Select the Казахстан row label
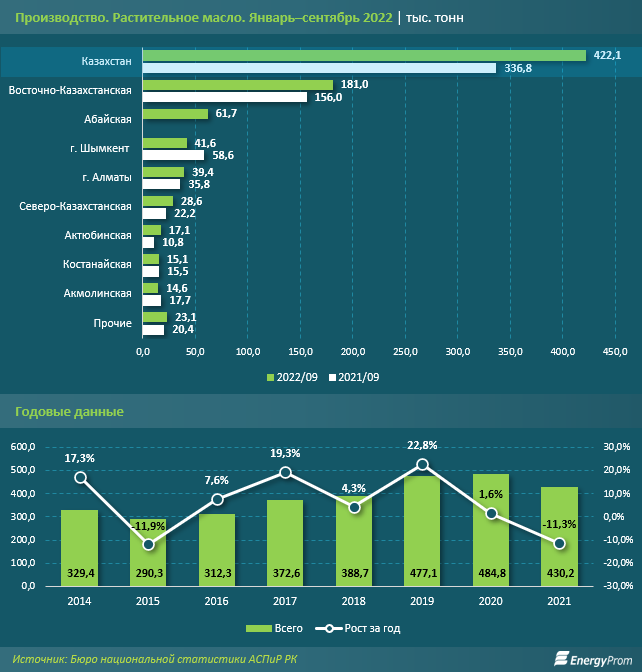The width and height of the screenshot is (642, 672). tap(107, 62)
